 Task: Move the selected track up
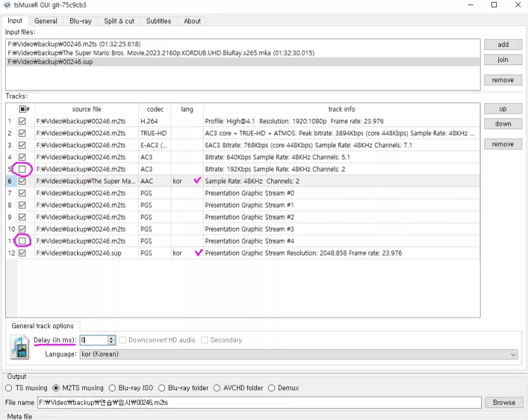click(503, 109)
